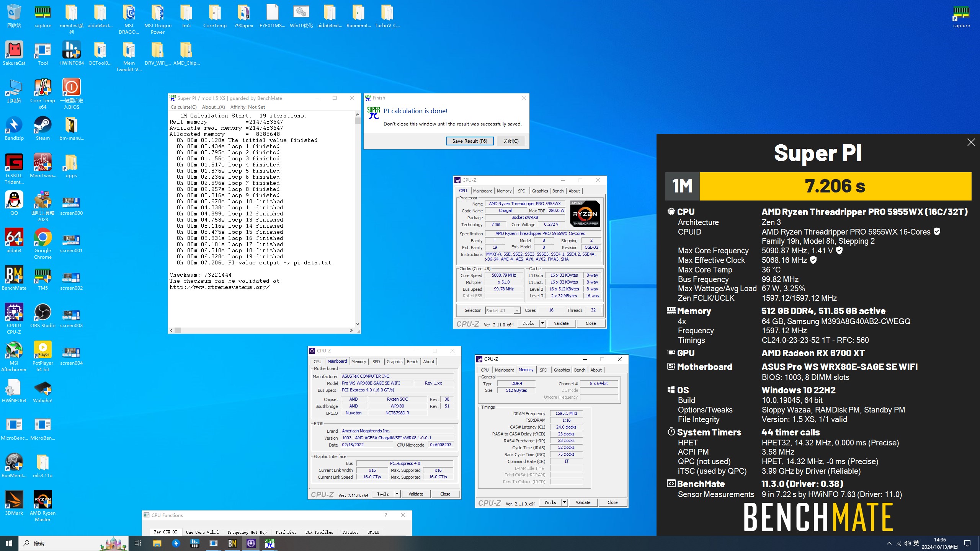Click CPU-Z icon in the taskbar
The image size is (980, 551).
[x=251, y=543]
